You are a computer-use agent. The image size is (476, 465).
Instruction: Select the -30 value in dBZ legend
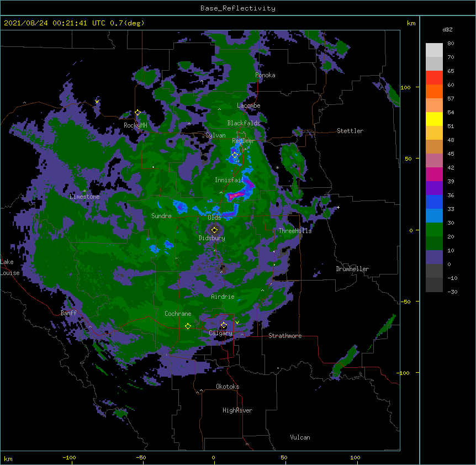(452, 292)
